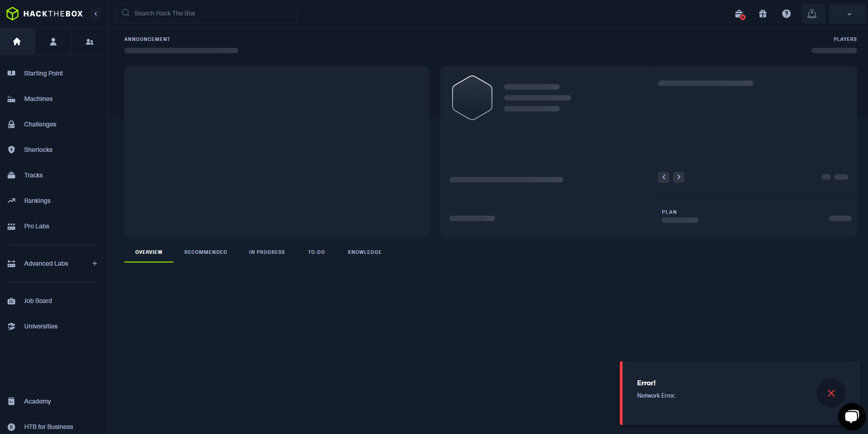The width and height of the screenshot is (868, 434).
Task: Go to next carousel slide arrow
Action: (x=679, y=177)
